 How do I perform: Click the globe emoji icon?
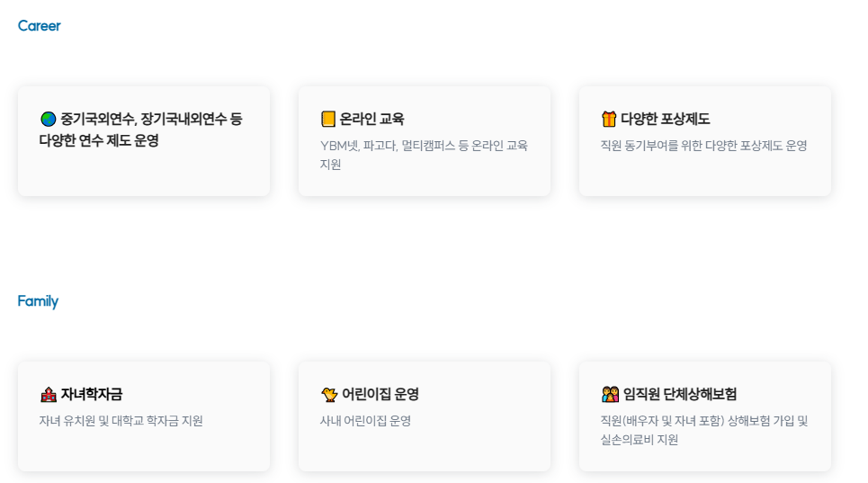49,119
